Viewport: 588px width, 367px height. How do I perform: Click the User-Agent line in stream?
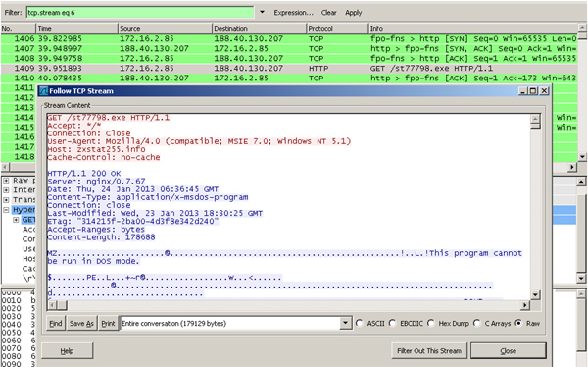[199, 141]
